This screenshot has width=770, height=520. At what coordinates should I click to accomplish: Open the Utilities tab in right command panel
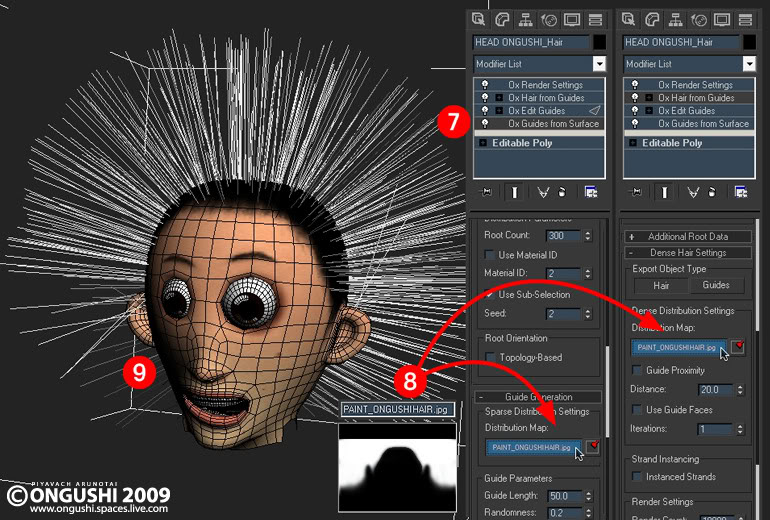pos(745,19)
